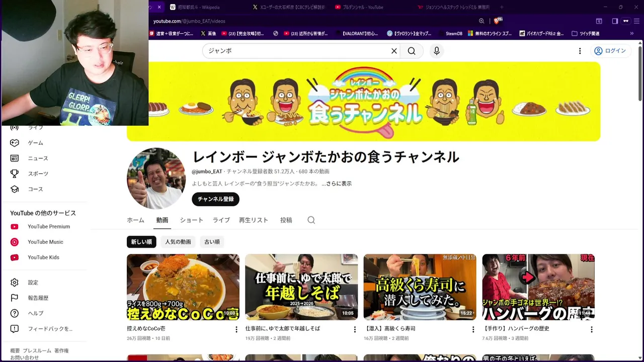Open the 控えめなCoCo壱 video thumbnail
644x362 pixels.
tap(183, 287)
